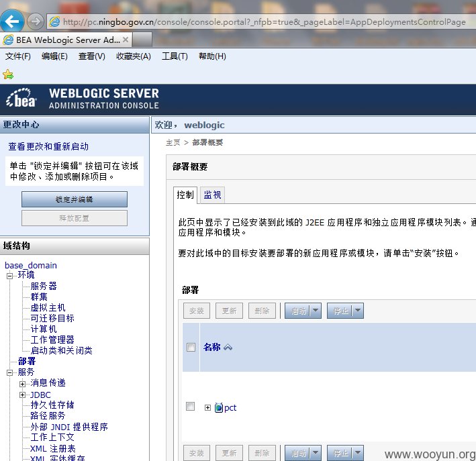
Task: Click the upper 启动 button
Action: pos(298,311)
